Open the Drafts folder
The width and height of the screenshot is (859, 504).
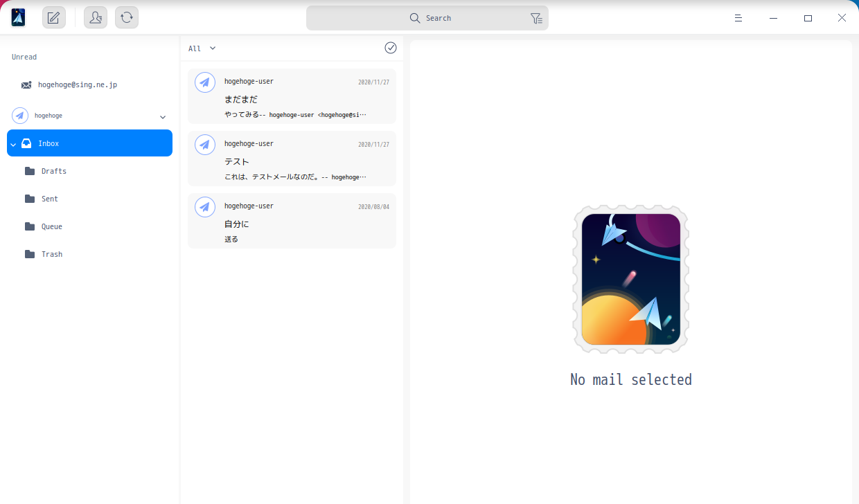(89, 171)
